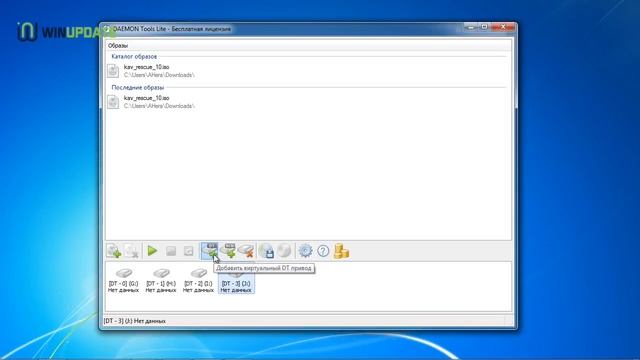
Task: Click the Create disc image icon
Action: (267, 251)
